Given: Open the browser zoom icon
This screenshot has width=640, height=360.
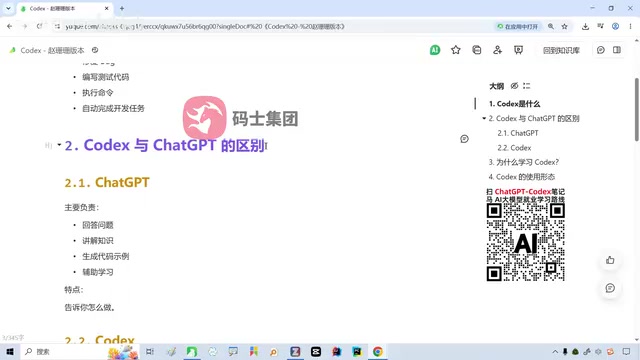Looking at the screenshot, I should coord(551,26).
